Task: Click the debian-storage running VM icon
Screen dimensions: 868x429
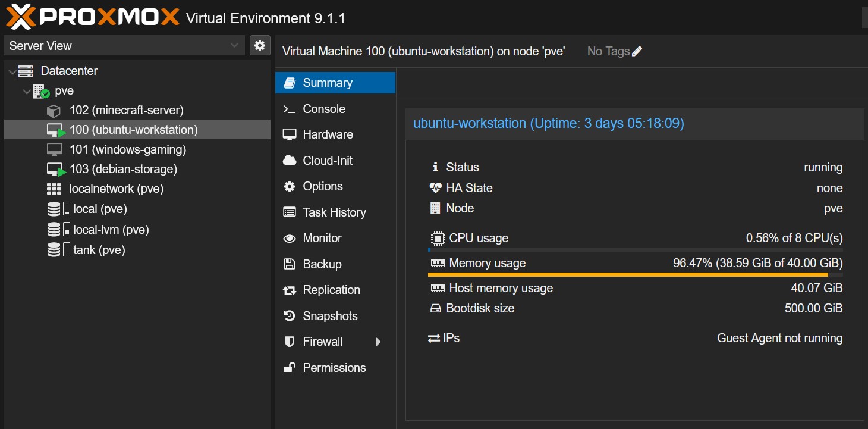Action: tap(56, 170)
